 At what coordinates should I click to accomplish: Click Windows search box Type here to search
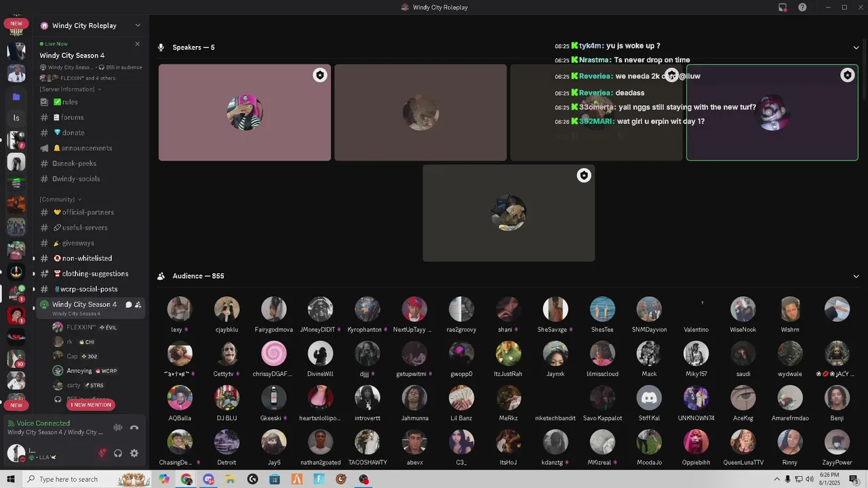click(x=87, y=479)
